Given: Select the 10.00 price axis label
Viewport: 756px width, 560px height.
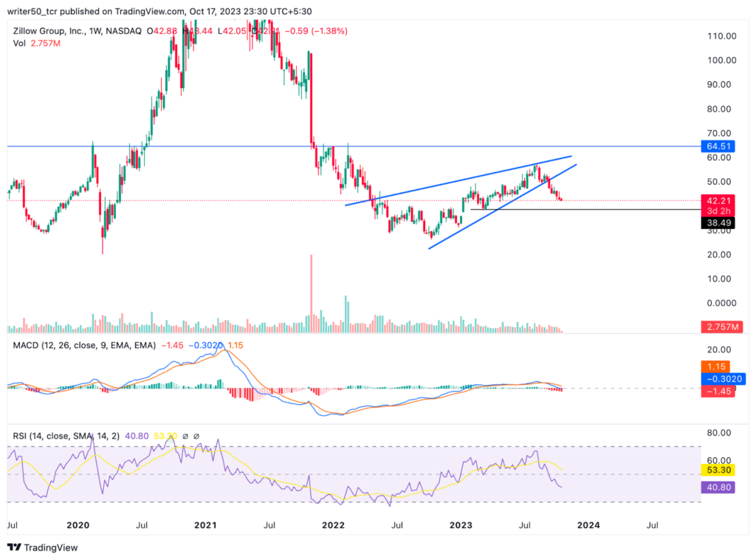Looking at the screenshot, I should pos(719,279).
